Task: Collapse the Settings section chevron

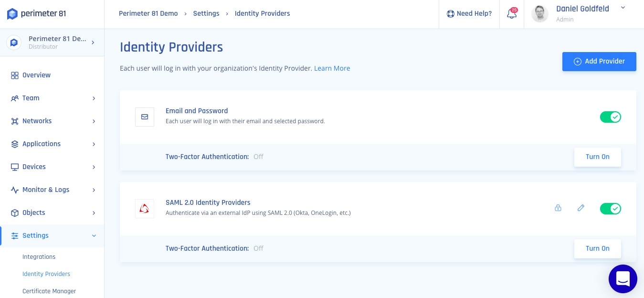Action: click(x=94, y=236)
